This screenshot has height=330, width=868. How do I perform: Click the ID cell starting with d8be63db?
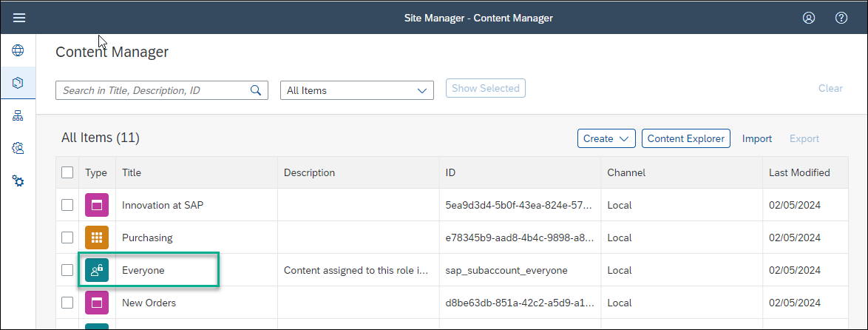pyautogui.click(x=520, y=303)
